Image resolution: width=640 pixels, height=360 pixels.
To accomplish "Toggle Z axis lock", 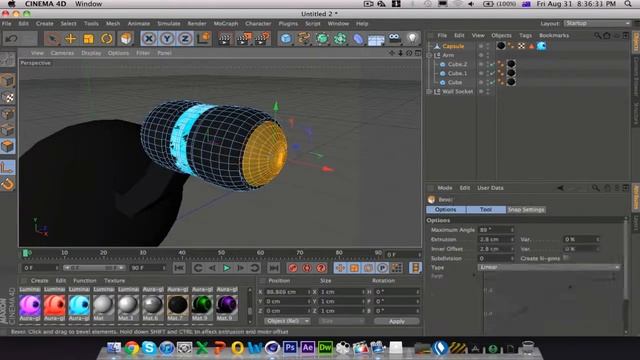I will (x=185, y=39).
